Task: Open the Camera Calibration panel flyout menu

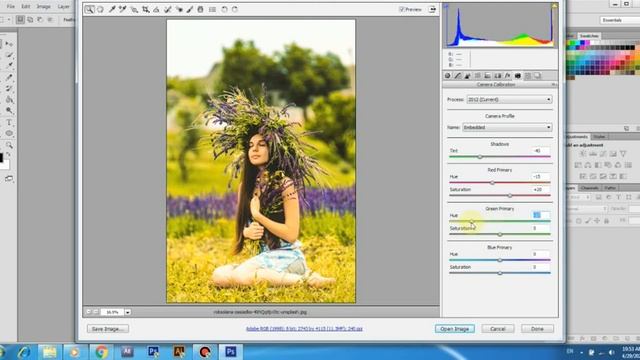Action: coord(554,84)
